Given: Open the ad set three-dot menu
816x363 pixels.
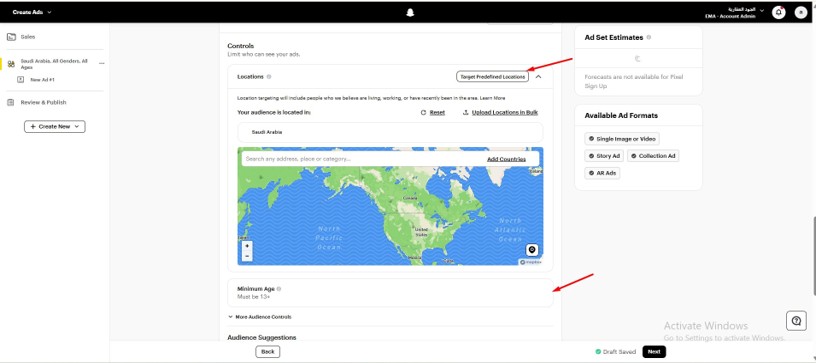Looking at the screenshot, I should 101,64.
